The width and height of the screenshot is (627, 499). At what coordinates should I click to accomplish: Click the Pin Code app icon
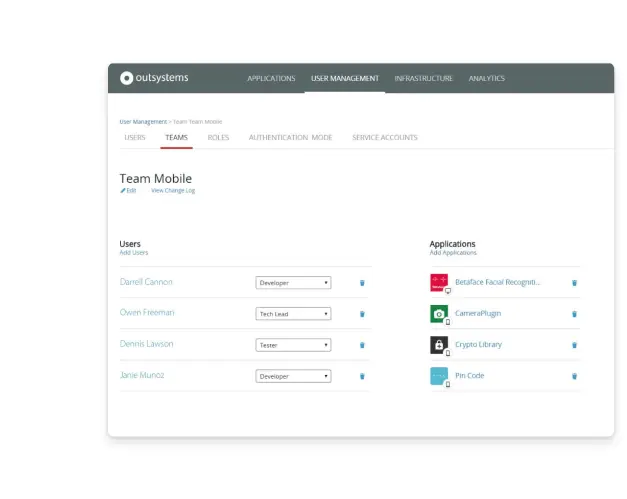coord(439,376)
